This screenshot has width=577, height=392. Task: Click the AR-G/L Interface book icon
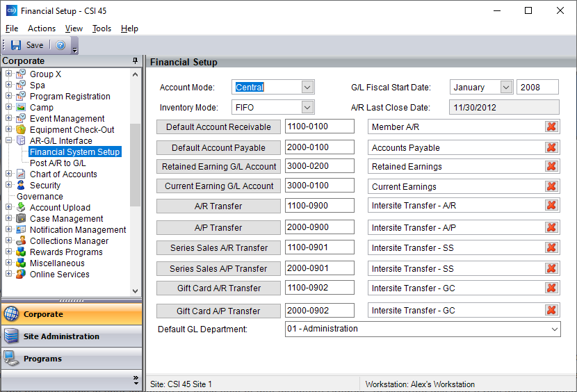click(x=21, y=140)
